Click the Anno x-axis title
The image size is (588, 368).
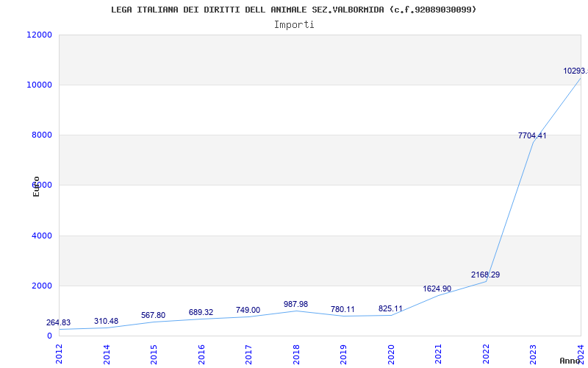pos(570,361)
